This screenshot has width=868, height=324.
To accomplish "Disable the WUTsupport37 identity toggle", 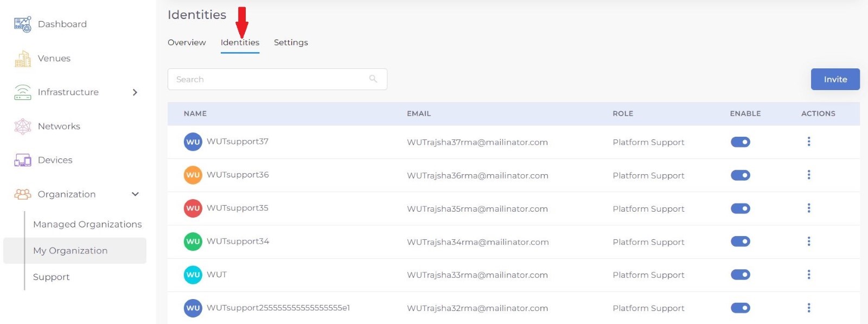I will click(741, 142).
